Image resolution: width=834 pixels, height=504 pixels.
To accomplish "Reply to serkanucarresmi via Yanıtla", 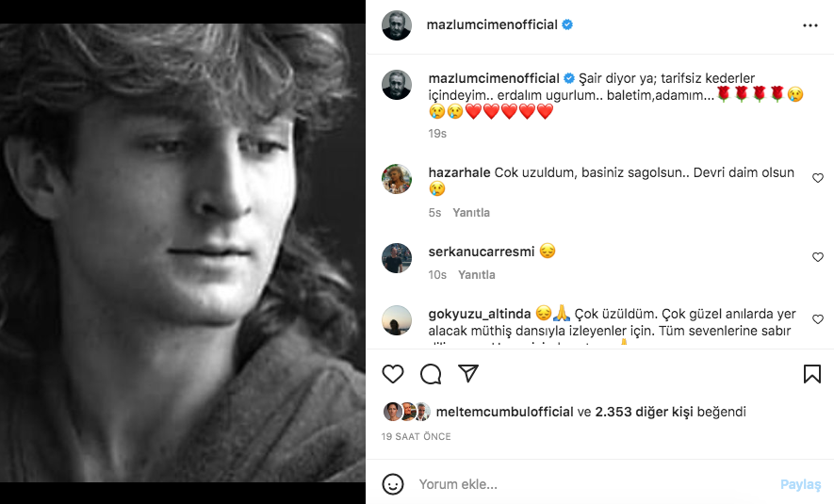I will (x=477, y=275).
